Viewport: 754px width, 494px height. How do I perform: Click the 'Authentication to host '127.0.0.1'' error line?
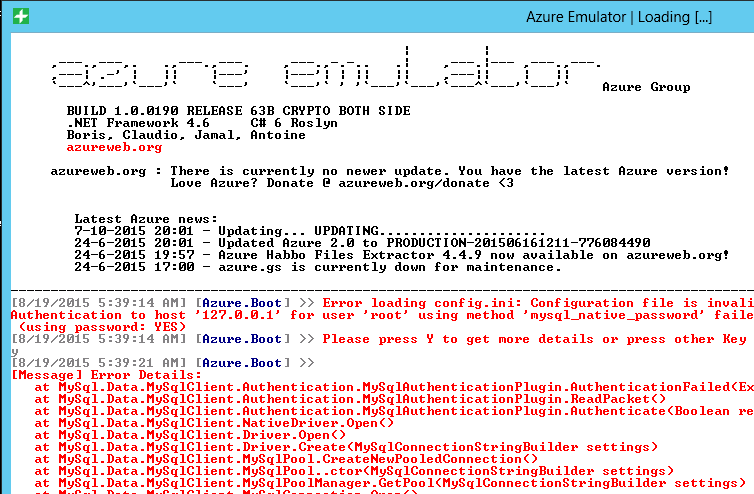pyautogui.click(x=382, y=315)
